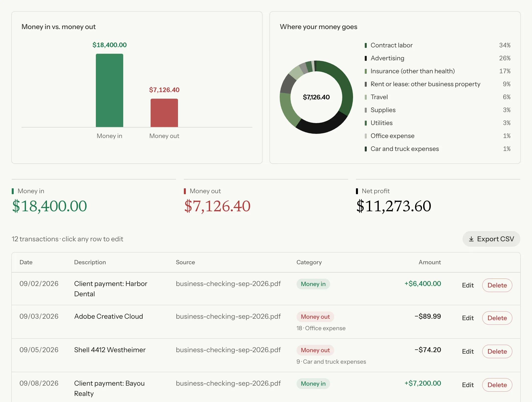Delete the Harbor Dental payment transaction
Viewport: 532px width, 402px height.
(x=497, y=285)
